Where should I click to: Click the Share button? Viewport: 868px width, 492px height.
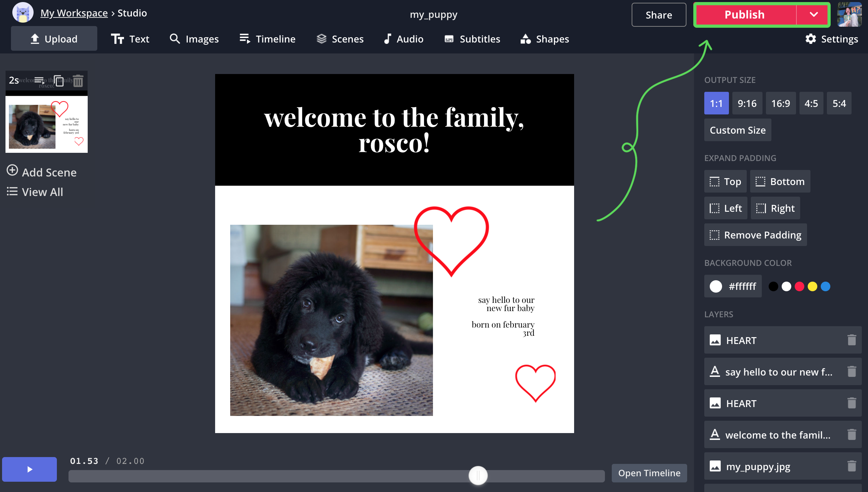pyautogui.click(x=659, y=14)
